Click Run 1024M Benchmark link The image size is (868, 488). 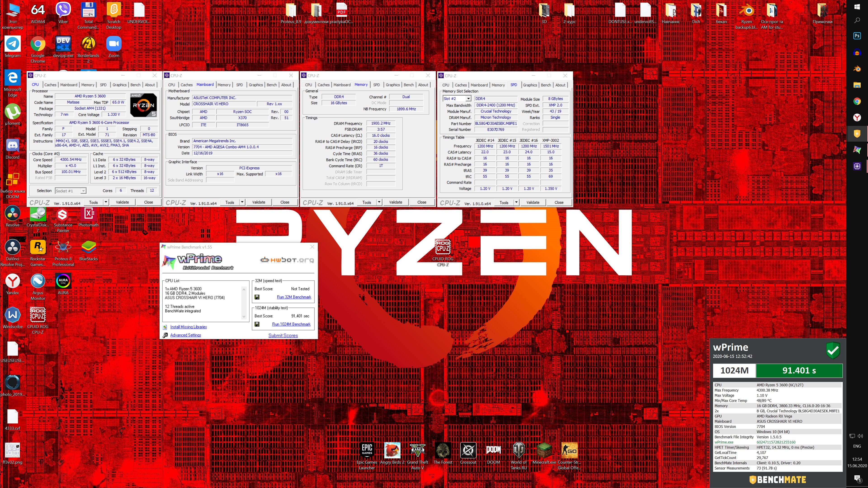[291, 324]
